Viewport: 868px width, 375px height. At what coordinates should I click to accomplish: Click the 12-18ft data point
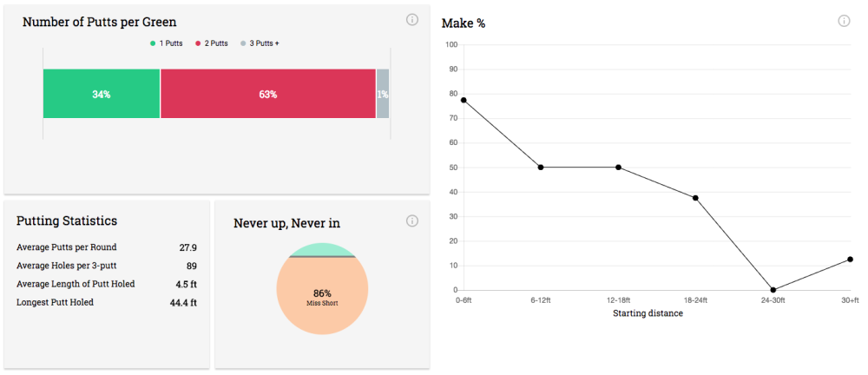618,167
